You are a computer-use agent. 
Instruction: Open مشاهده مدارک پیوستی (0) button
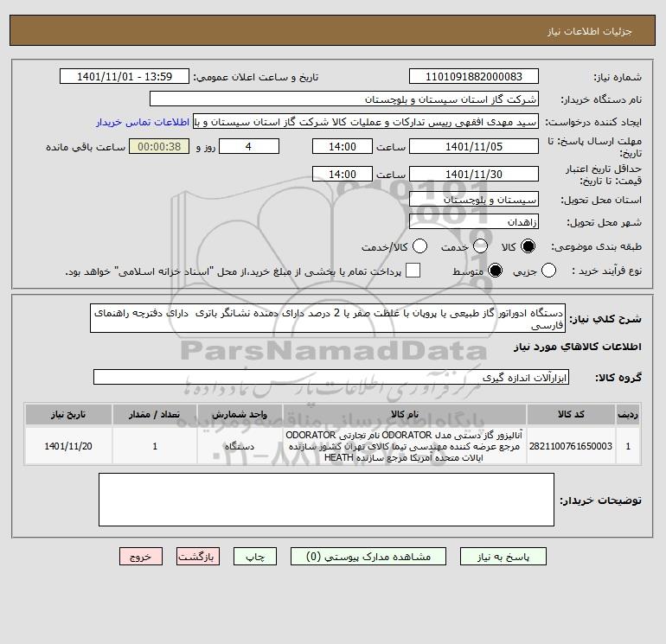368,557
